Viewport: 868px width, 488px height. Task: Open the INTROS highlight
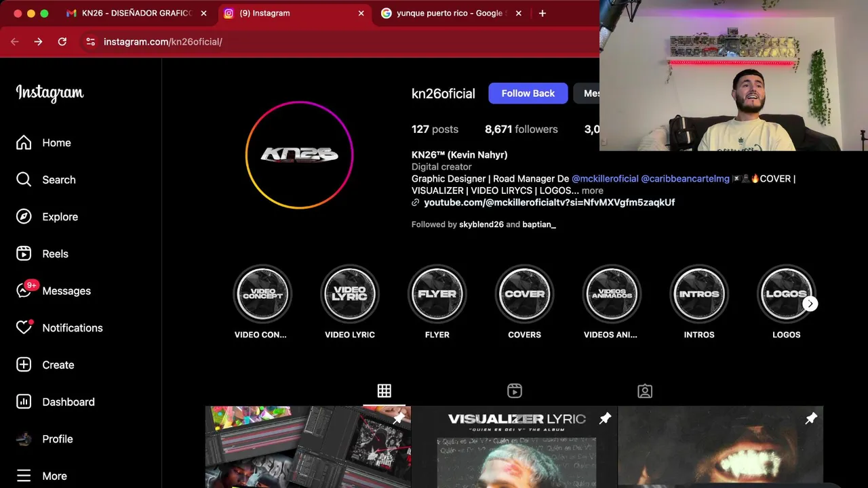tap(699, 294)
